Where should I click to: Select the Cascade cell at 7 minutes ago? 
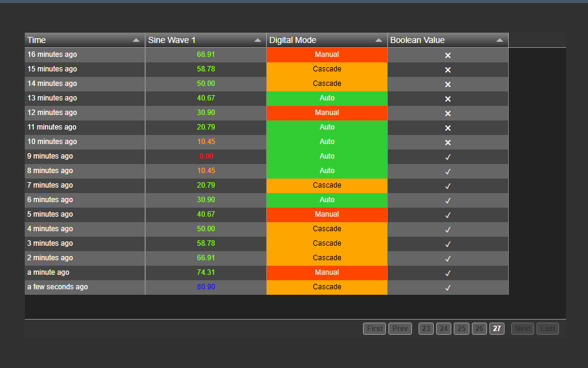[327, 186]
